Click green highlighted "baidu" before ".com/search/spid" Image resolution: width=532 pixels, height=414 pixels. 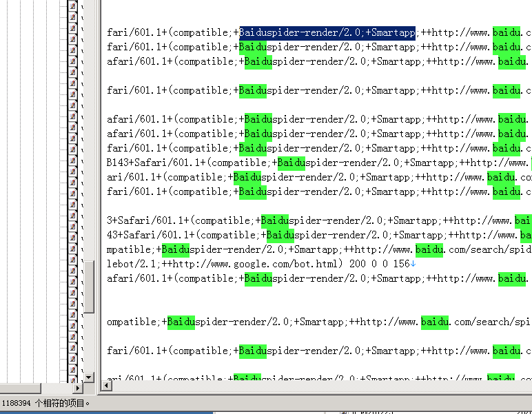(429, 250)
